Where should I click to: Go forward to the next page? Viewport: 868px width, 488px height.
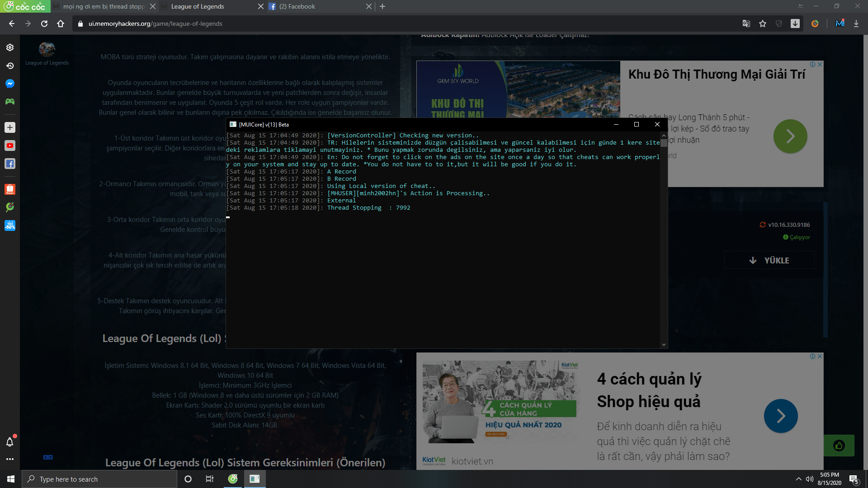[x=28, y=23]
